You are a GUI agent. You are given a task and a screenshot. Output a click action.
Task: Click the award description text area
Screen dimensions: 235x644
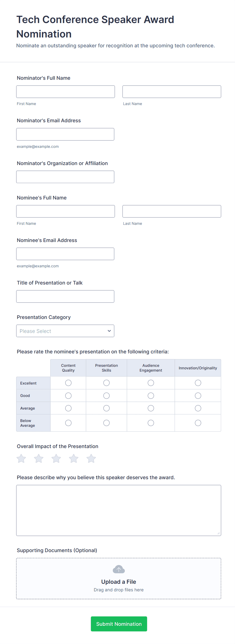[x=119, y=510]
